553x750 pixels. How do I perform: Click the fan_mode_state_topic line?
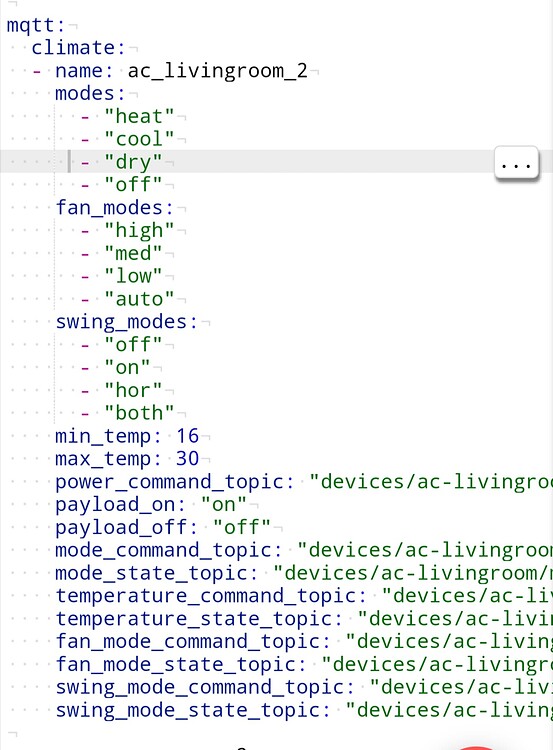point(304,664)
